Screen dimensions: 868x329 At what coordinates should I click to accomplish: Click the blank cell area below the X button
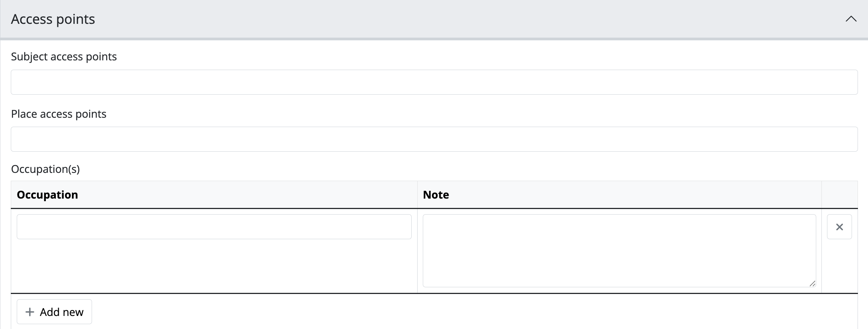pos(839,266)
